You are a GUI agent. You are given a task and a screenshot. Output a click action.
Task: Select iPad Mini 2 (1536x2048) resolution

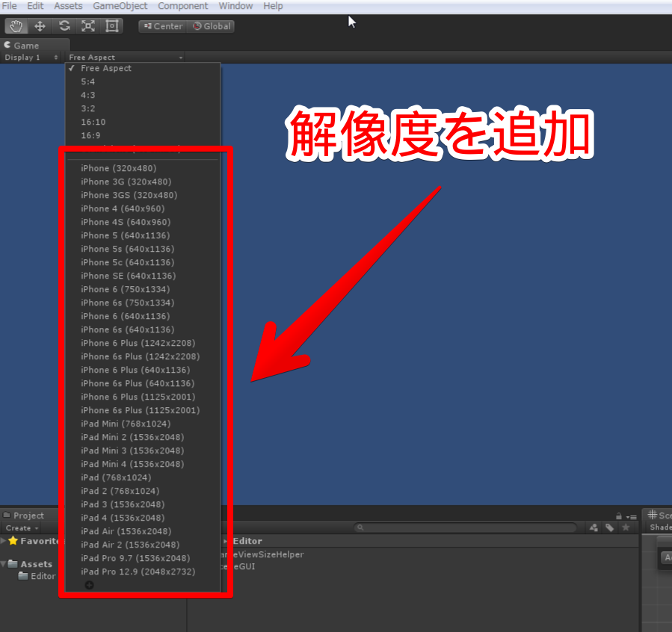pos(143,437)
